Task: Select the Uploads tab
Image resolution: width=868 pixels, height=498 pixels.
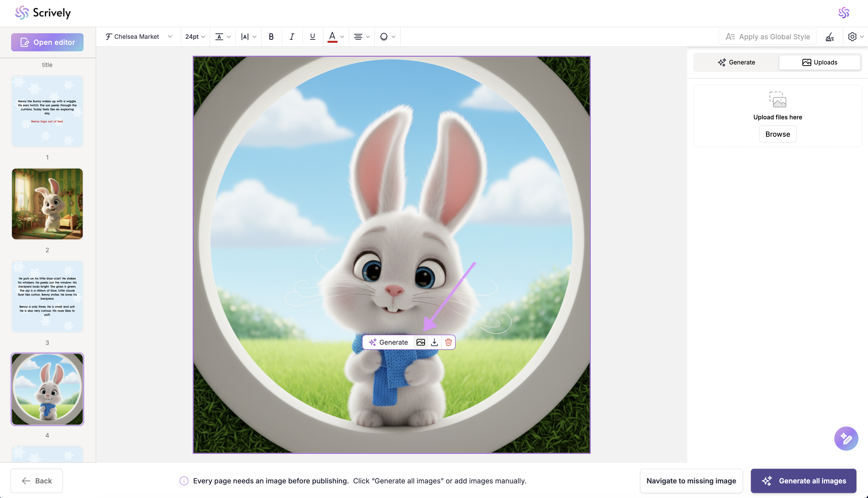Action: (x=819, y=62)
